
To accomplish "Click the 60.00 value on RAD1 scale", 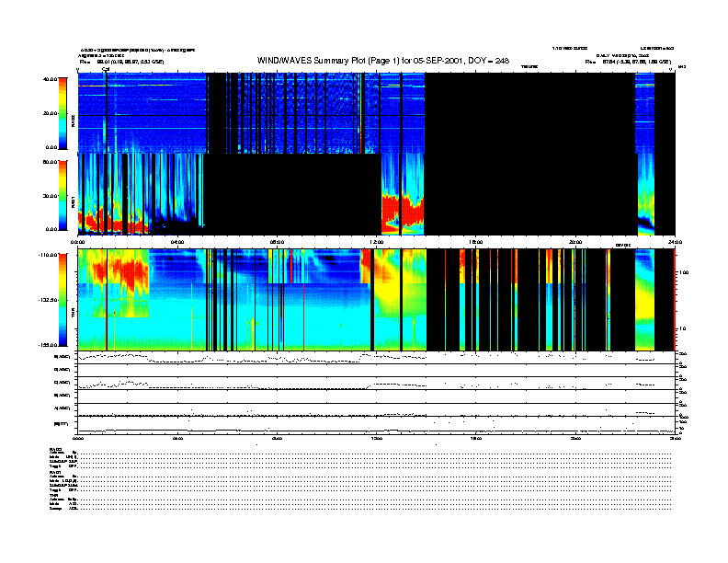I will click(50, 162).
